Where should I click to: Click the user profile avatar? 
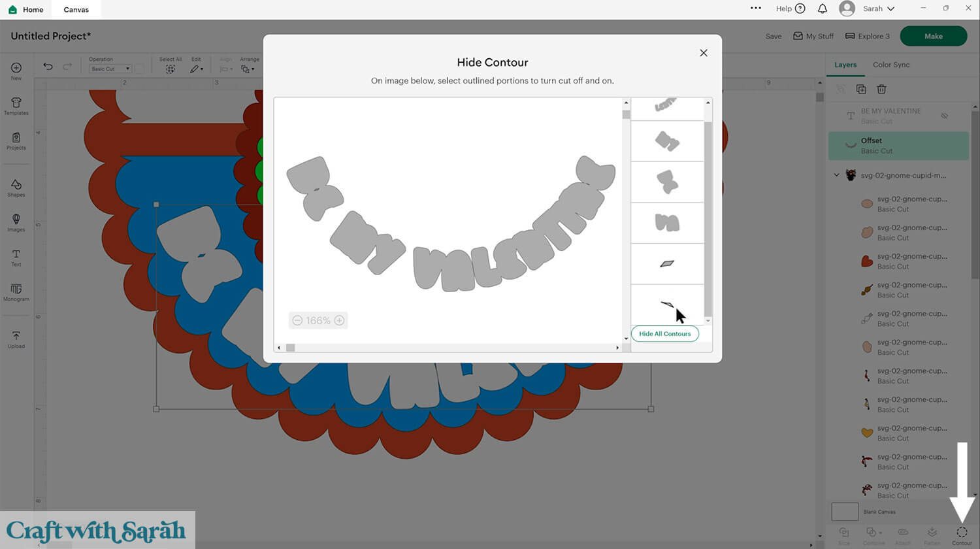(x=847, y=8)
